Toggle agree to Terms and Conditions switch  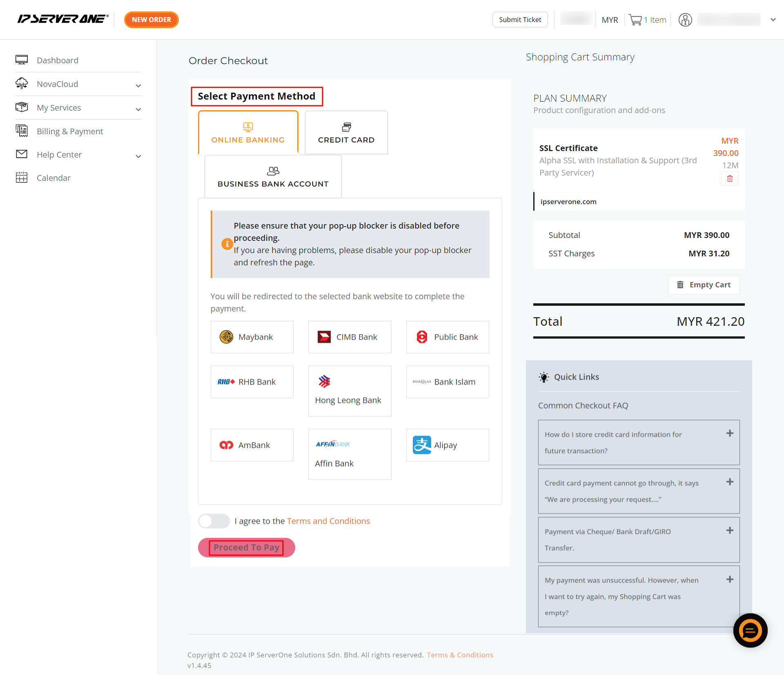[x=214, y=521]
